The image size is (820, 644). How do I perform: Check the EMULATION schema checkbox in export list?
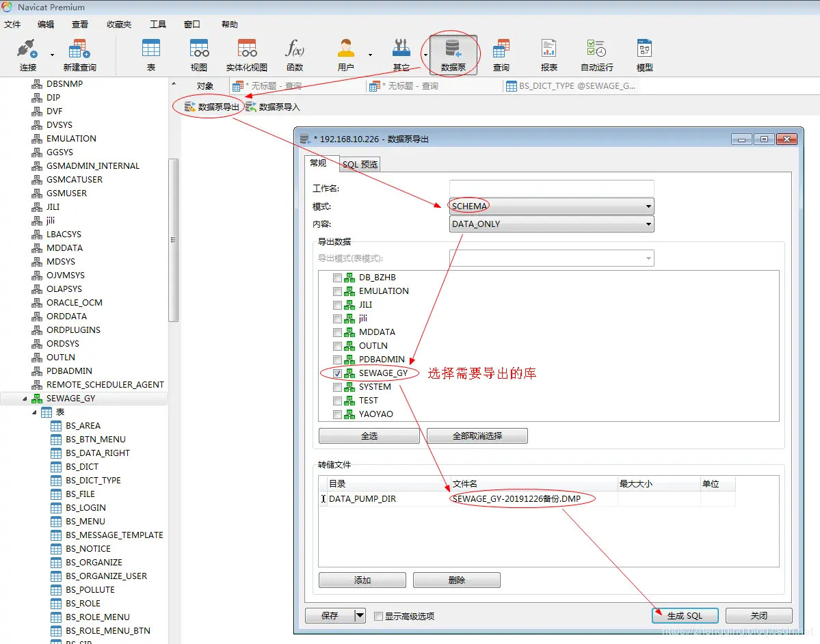(x=337, y=291)
